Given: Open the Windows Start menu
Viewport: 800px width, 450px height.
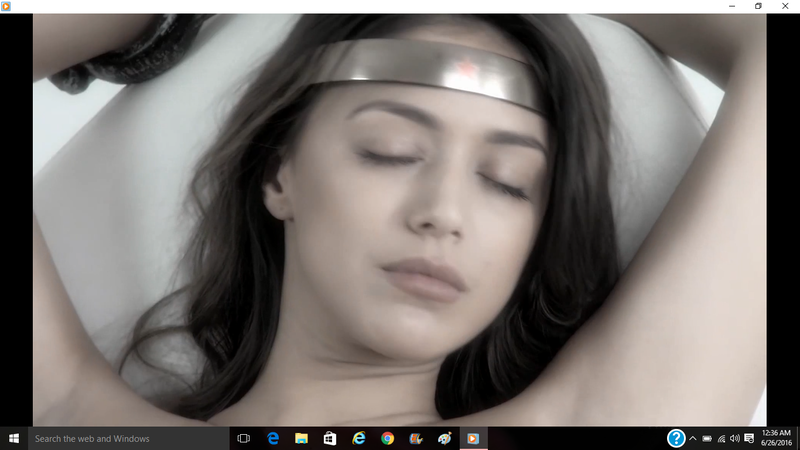Looking at the screenshot, I should coord(14,438).
